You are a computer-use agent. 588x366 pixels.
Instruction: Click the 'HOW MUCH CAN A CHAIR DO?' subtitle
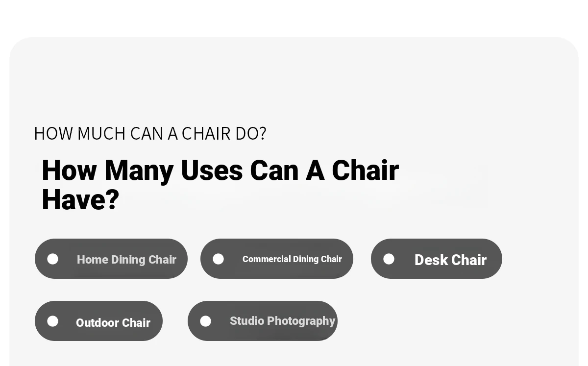(150, 133)
